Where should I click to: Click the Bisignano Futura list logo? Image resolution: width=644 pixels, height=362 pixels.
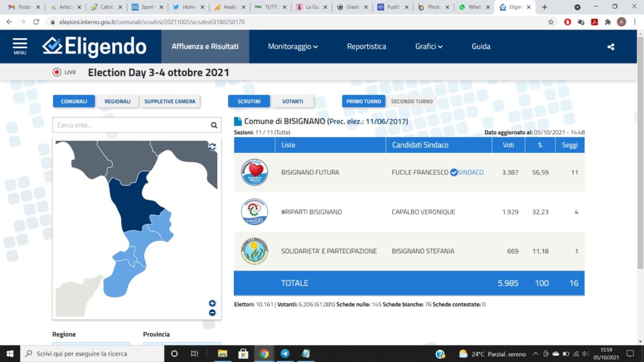(x=254, y=173)
